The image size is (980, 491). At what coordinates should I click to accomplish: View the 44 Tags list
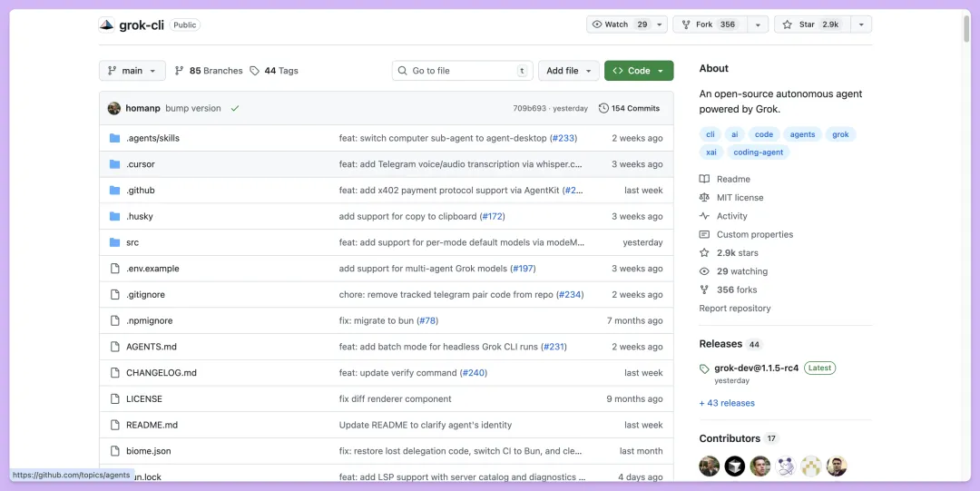pyautogui.click(x=274, y=71)
